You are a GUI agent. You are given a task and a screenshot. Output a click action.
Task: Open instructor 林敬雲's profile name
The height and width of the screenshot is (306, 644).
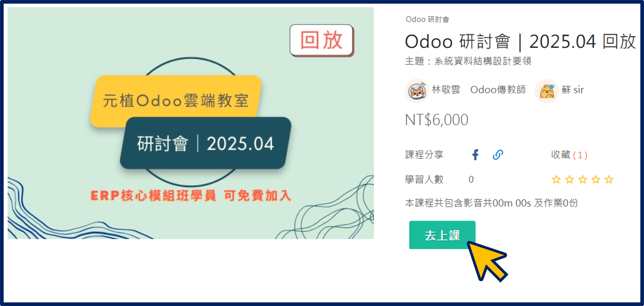click(x=446, y=90)
